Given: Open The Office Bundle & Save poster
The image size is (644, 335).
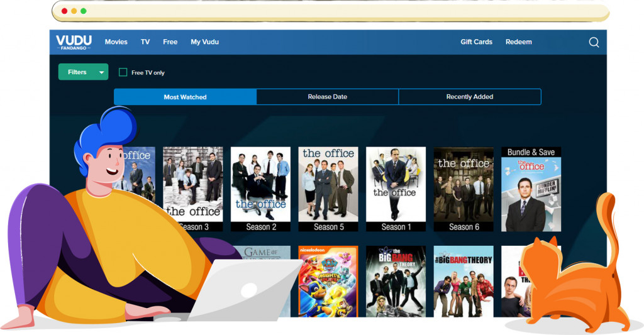Looking at the screenshot, I should point(531,189).
